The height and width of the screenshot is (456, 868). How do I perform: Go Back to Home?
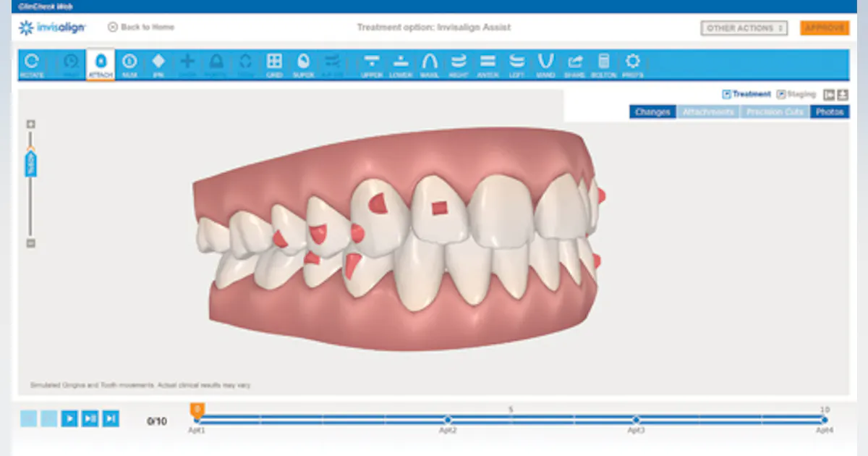[x=141, y=28]
